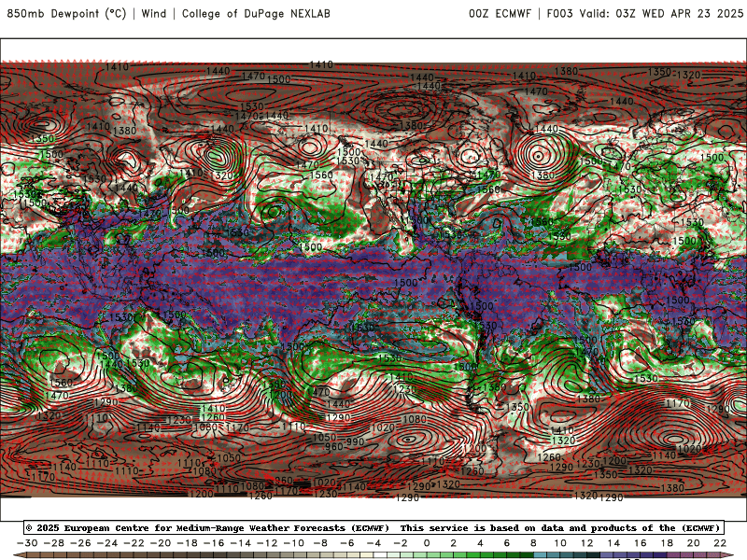Click the -30 value on the color scale
The image size is (747, 560).
pos(27,543)
